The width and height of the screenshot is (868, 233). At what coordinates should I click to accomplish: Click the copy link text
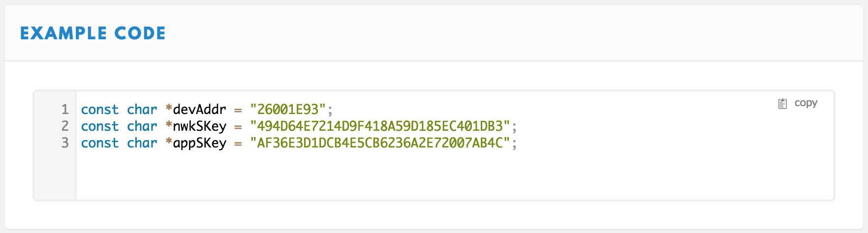tap(806, 103)
